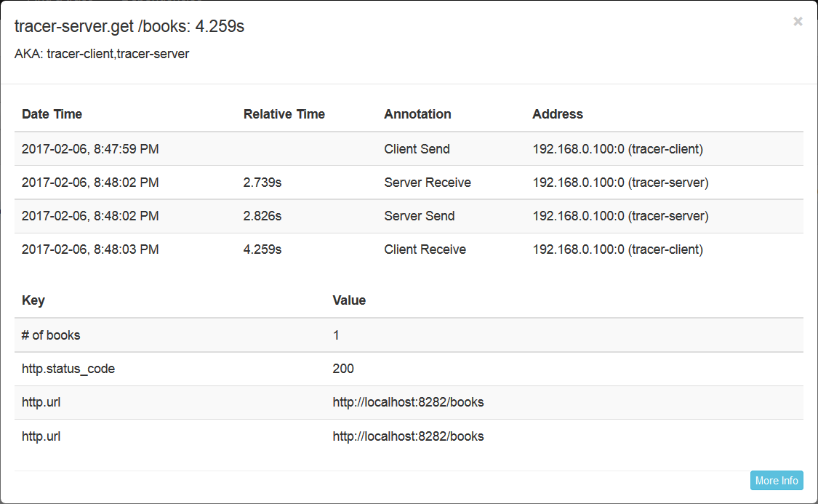Viewport: 818px width, 504px height.
Task: Click the Value column header
Action: click(349, 300)
